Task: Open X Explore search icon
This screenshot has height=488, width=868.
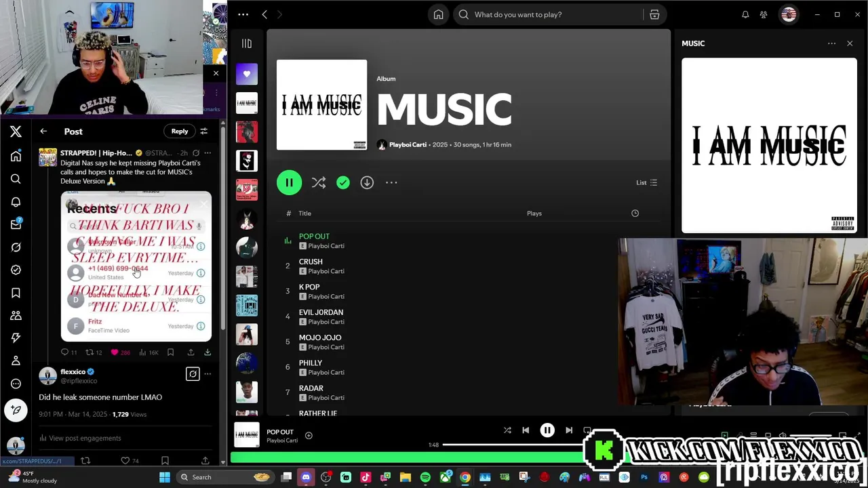Action: [16, 179]
